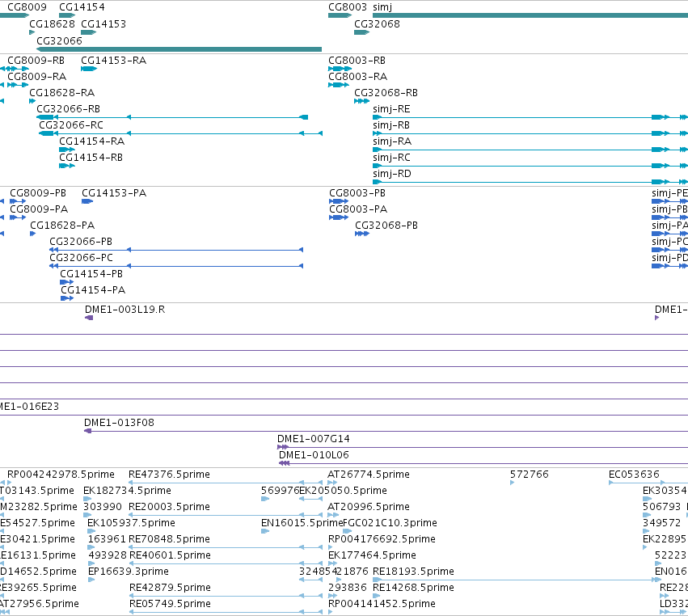Click the CG32066-PC protein label
The width and height of the screenshot is (688, 616).
coord(81,258)
